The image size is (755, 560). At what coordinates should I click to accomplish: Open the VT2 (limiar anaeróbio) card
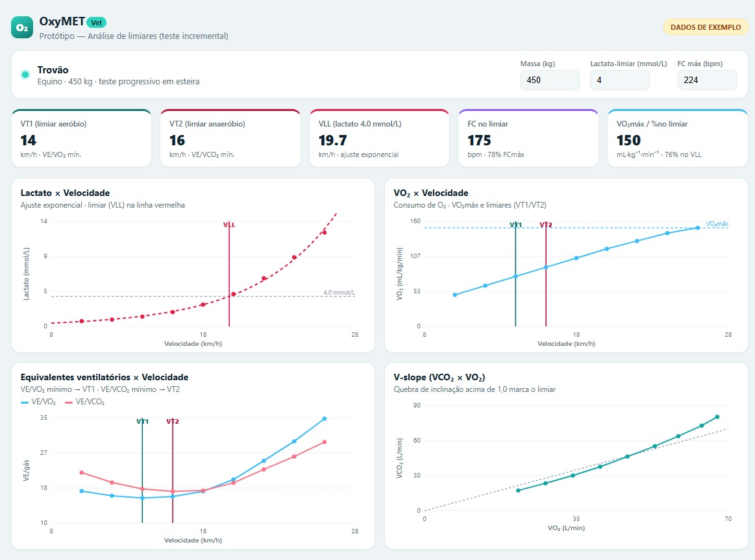coord(230,139)
